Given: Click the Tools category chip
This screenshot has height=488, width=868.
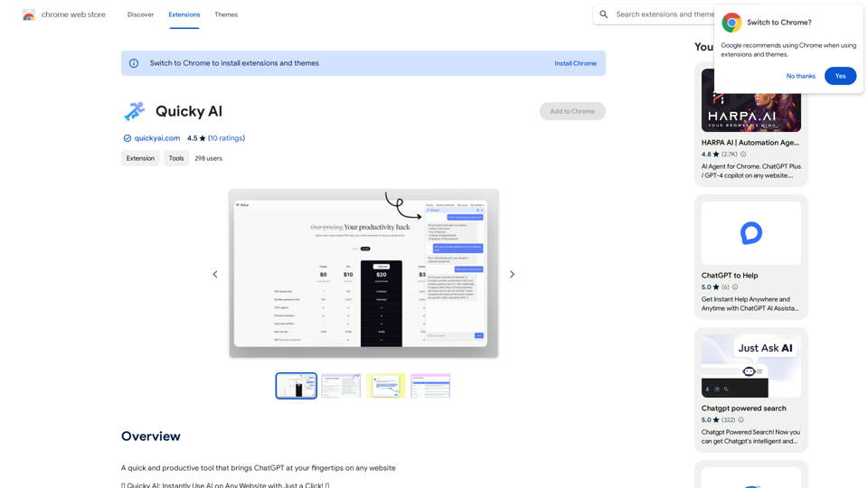Looking at the screenshot, I should coord(176,158).
